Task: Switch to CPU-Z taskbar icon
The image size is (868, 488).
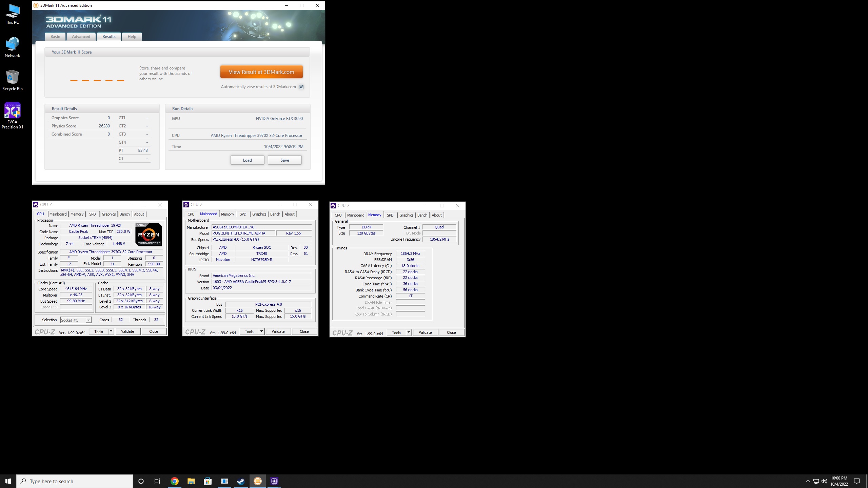Action: [274, 481]
